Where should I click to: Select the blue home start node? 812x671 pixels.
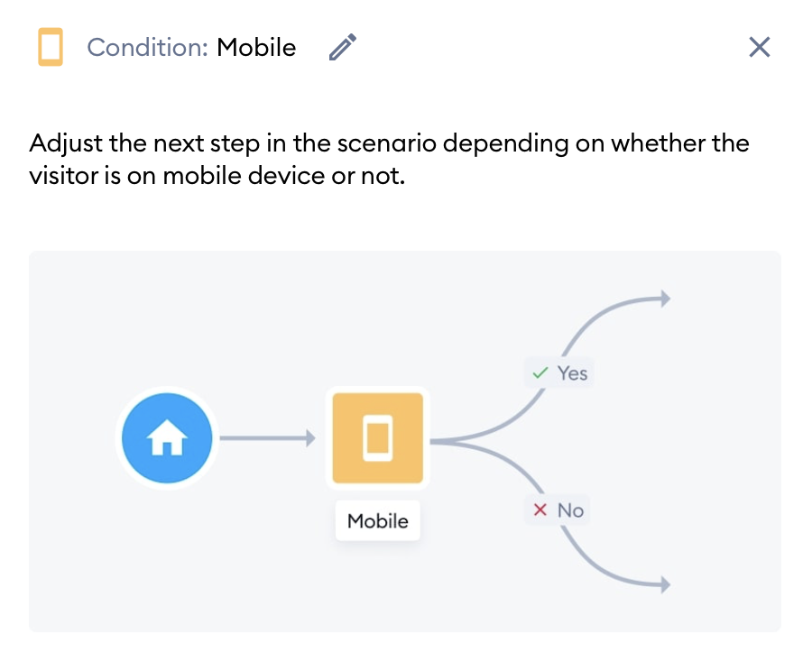[x=167, y=438]
